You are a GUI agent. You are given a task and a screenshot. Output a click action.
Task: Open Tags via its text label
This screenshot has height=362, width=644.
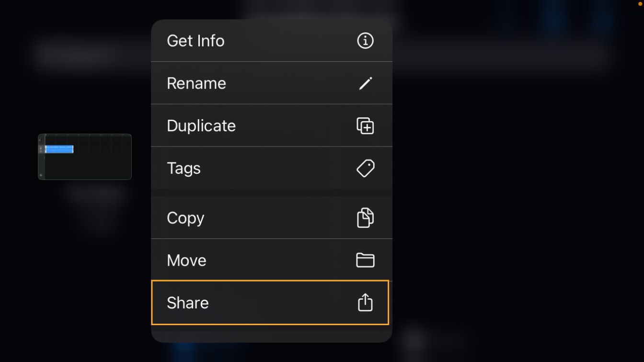click(x=184, y=168)
